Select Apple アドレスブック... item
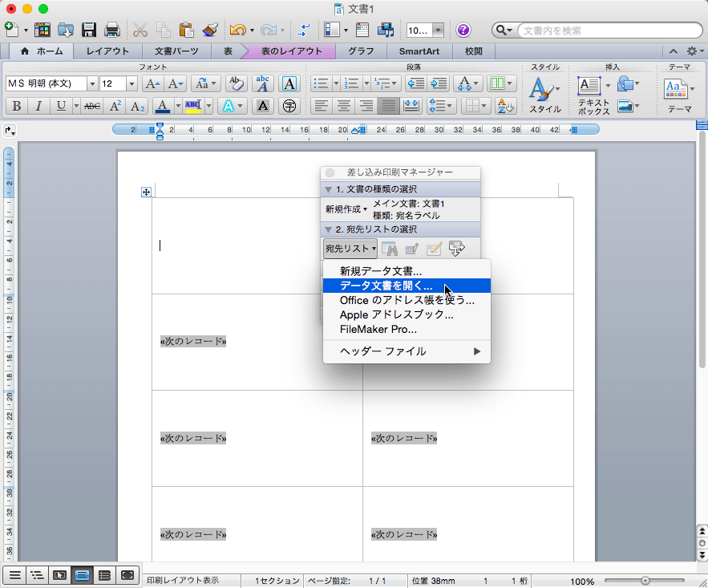The width and height of the screenshot is (708, 588). tap(407, 314)
